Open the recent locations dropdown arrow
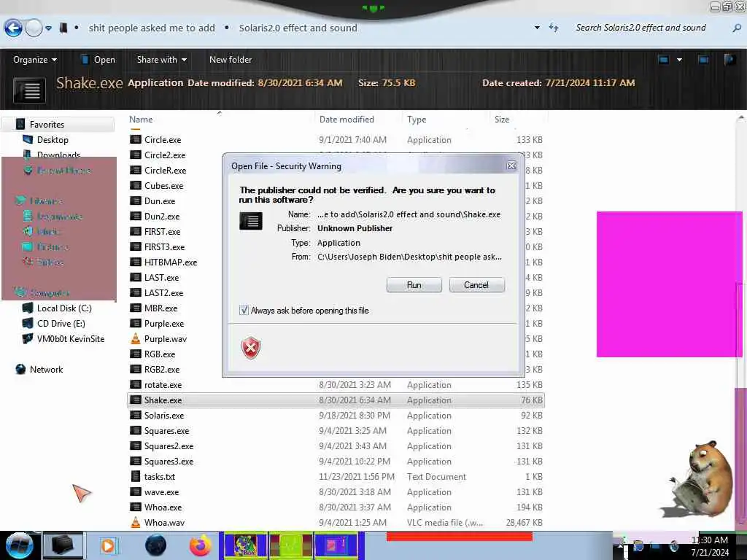Viewport: 747px width, 560px height. tap(49, 28)
